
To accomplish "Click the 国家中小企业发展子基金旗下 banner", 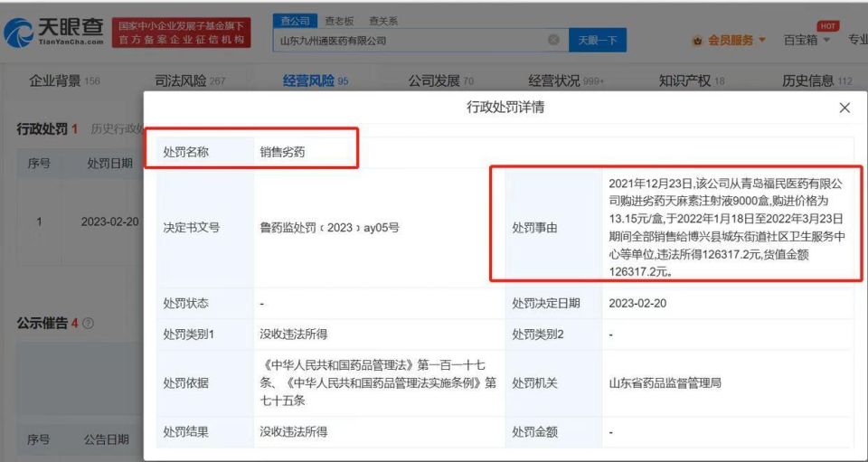I will pyautogui.click(x=181, y=33).
